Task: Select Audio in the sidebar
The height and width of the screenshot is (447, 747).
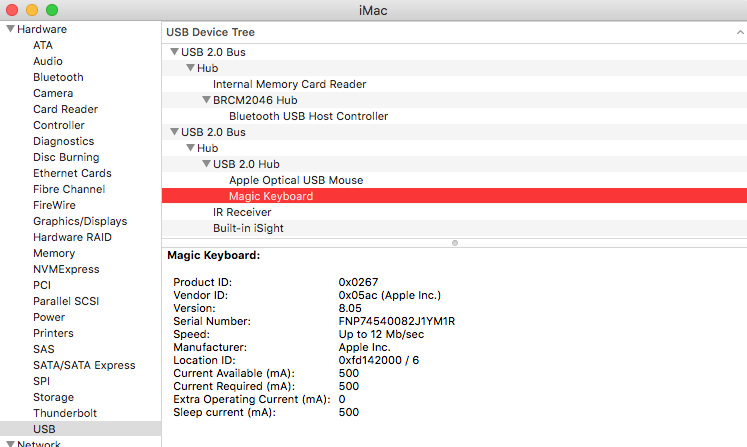Action: [48, 61]
